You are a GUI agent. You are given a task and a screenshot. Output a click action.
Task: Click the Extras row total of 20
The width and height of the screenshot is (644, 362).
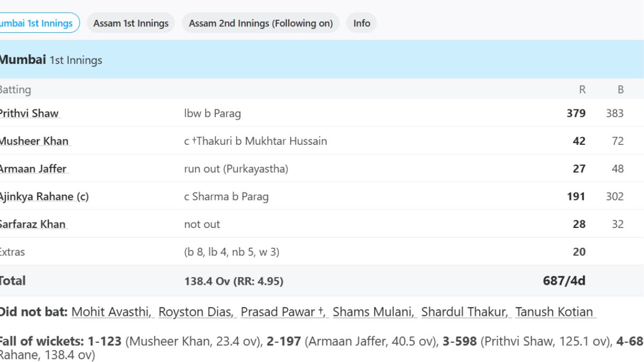coord(579,252)
